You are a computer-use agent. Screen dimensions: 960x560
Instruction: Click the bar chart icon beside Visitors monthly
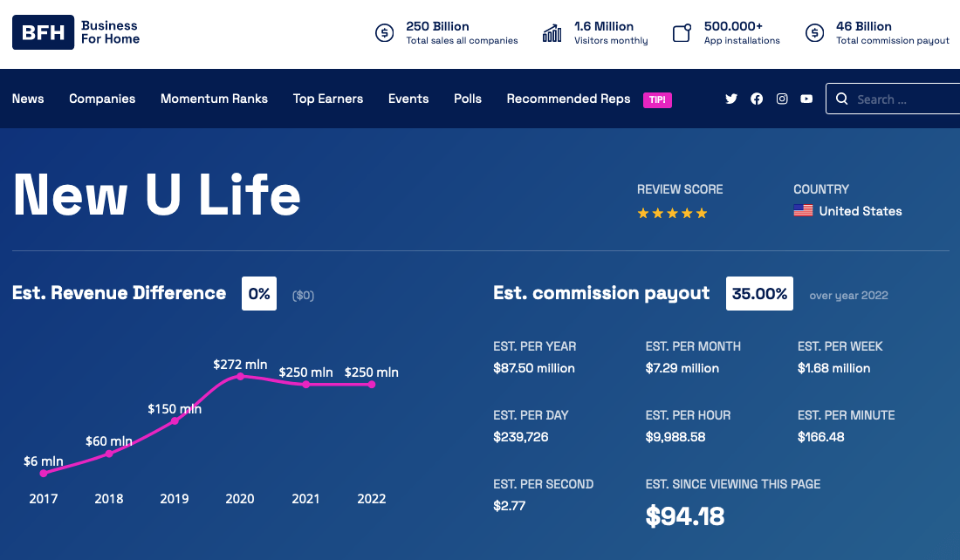tap(552, 33)
